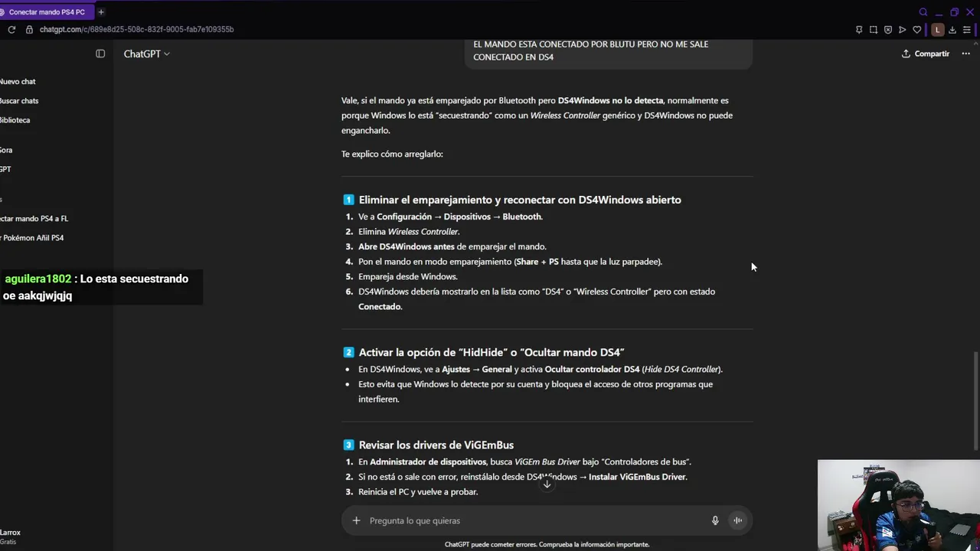
Task: Click the step text 'Empareja desde Windows'
Action: point(408,277)
